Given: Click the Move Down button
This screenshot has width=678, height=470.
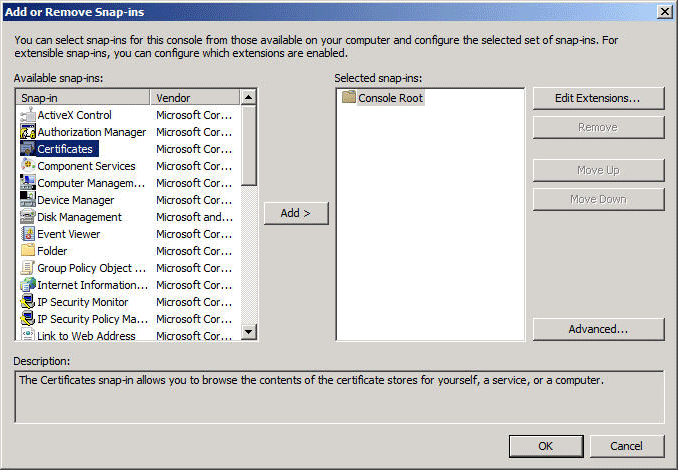Looking at the screenshot, I should click(598, 199).
